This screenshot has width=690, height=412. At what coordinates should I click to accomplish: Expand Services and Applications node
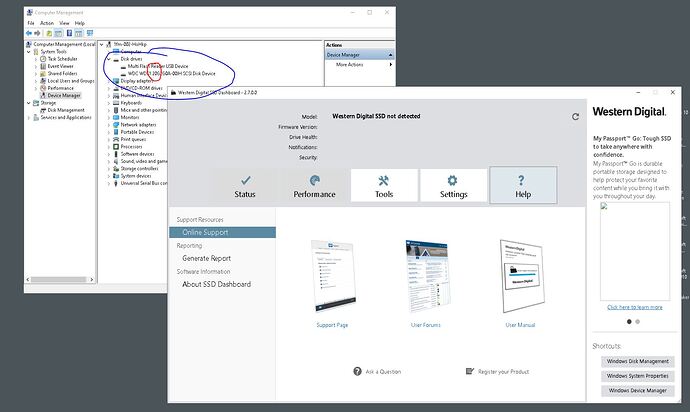[29, 118]
